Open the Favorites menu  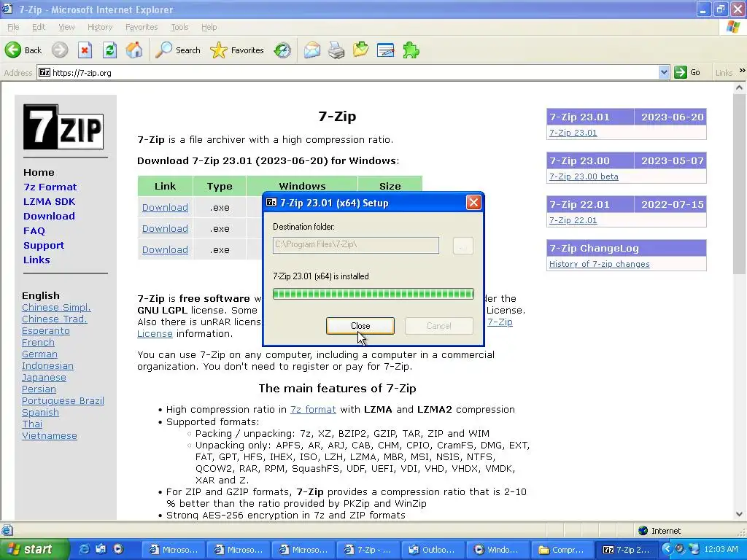coord(142,27)
